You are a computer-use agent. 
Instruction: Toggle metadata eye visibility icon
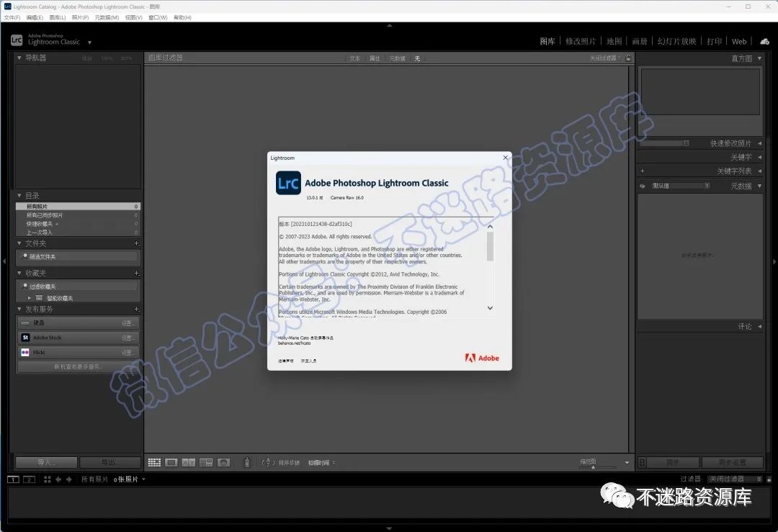pos(642,186)
